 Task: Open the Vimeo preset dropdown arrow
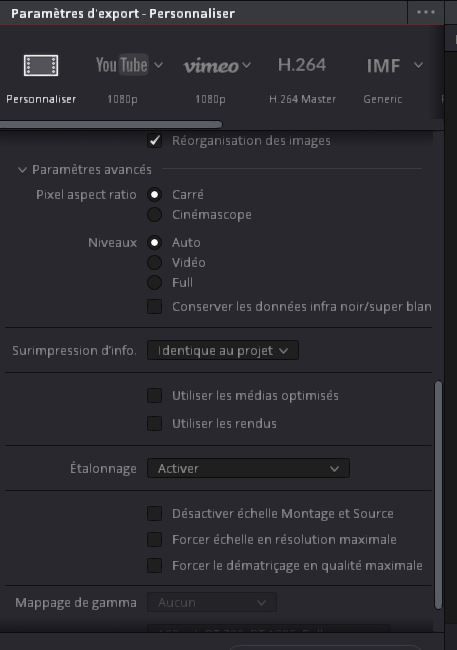click(x=246, y=65)
